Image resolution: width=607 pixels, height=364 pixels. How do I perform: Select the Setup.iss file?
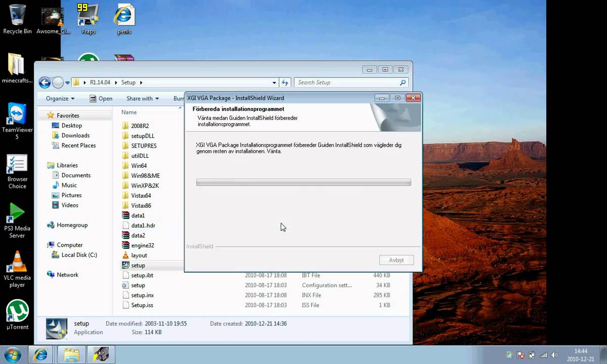pos(142,305)
